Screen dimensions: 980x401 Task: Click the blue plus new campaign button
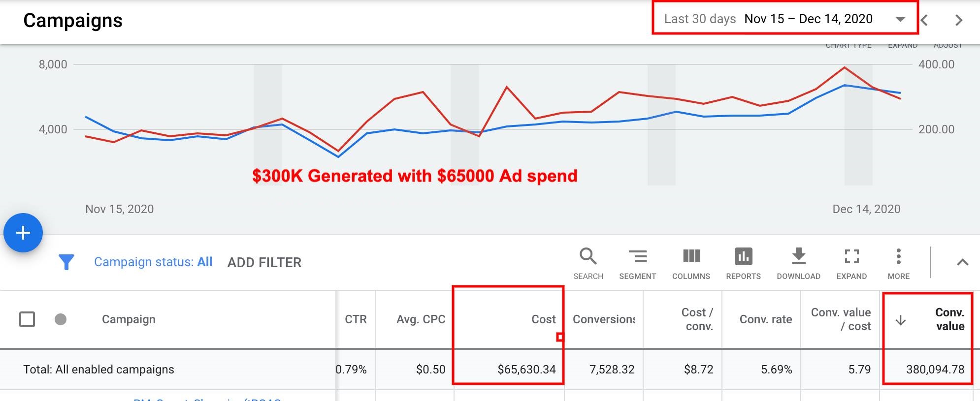(x=23, y=233)
